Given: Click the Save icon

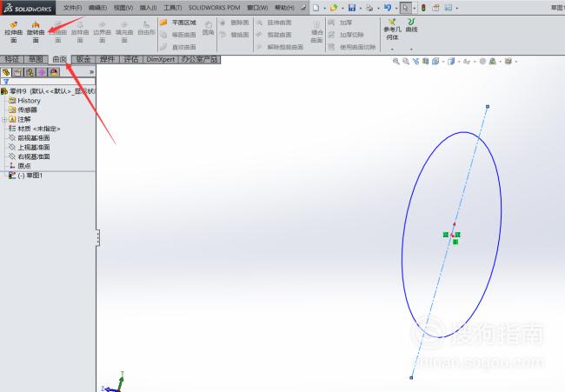Looking at the screenshot, I should point(352,8).
